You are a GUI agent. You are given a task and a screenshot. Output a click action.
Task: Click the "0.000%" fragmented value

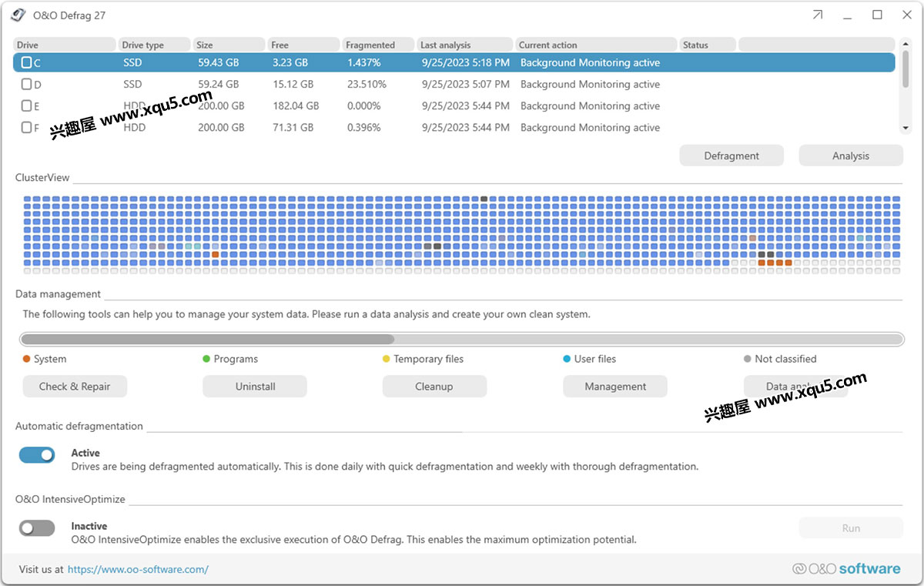[x=363, y=105]
